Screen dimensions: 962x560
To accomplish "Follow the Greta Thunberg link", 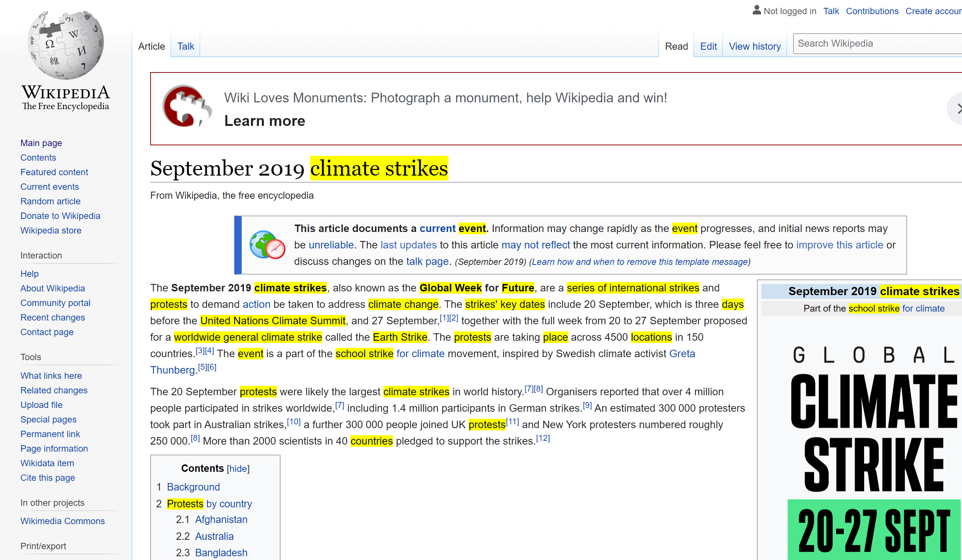I will [x=682, y=353].
